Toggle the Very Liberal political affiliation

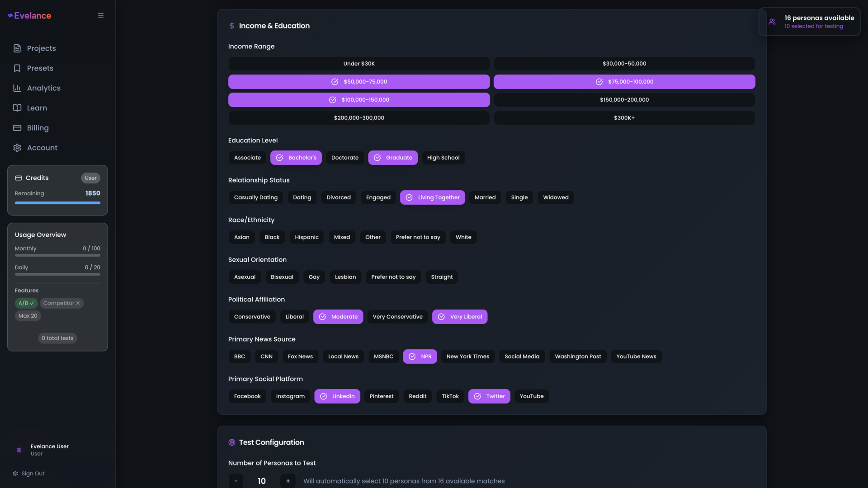click(459, 317)
